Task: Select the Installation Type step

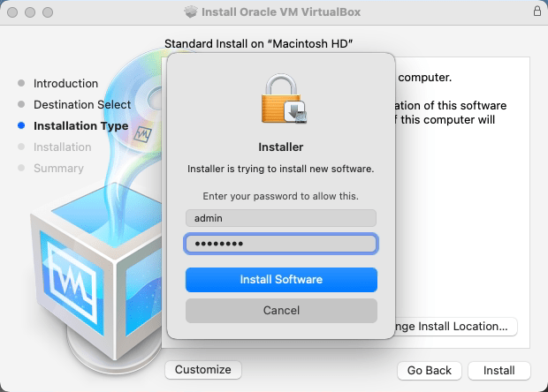Action: click(80, 126)
